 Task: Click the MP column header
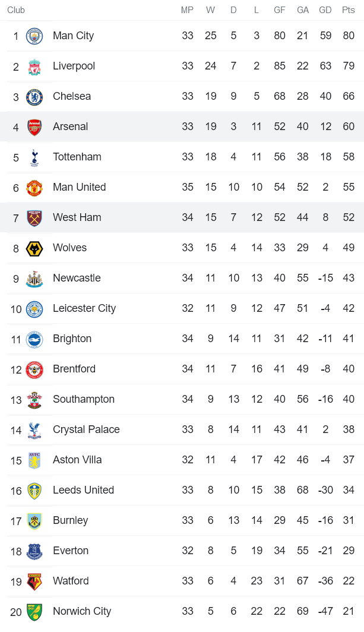tap(188, 10)
